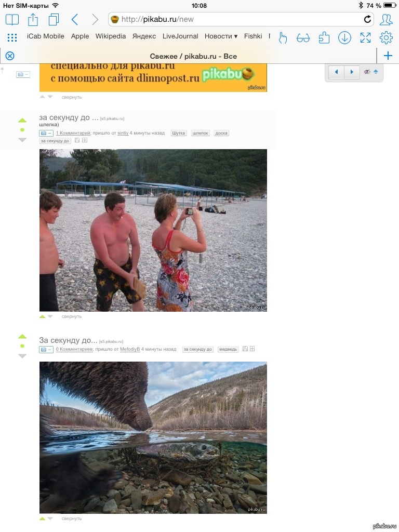This screenshot has height=532, width=399.
Task: Collapse the bear post with свернуть
Action: (x=72, y=518)
